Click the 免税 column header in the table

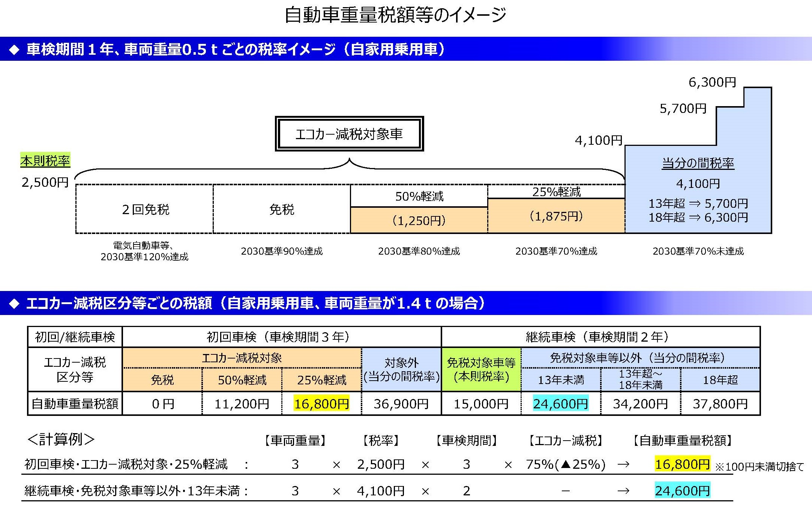coord(162,380)
